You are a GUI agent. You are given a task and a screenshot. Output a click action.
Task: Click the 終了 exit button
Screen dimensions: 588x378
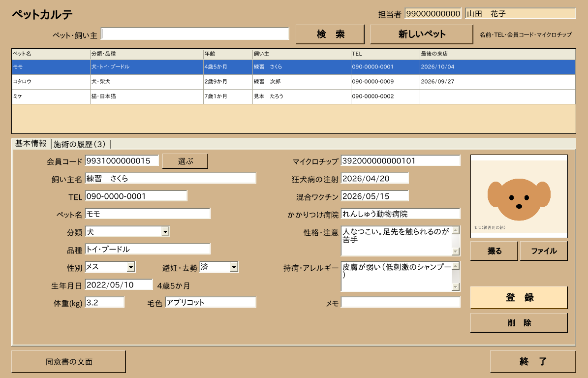point(533,362)
